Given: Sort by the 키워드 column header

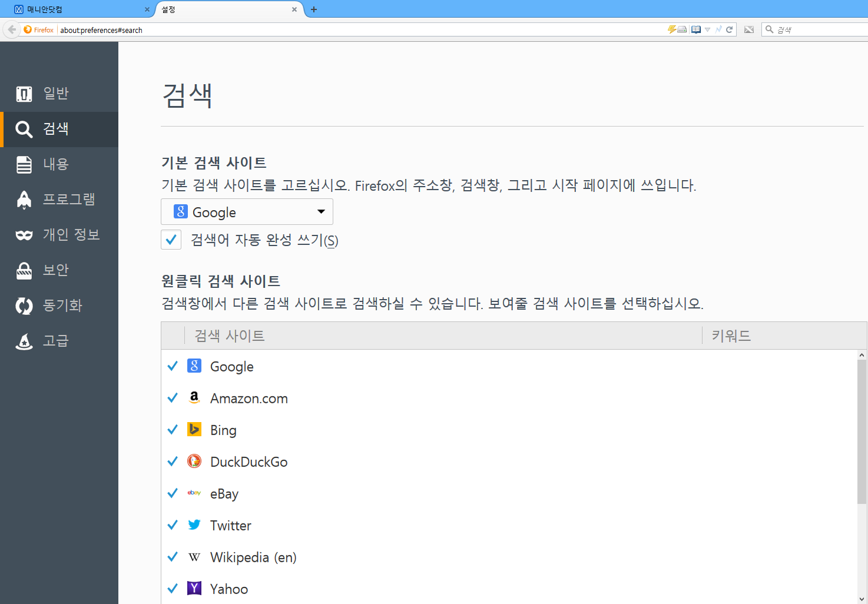Looking at the screenshot, I should coord(784,336).
